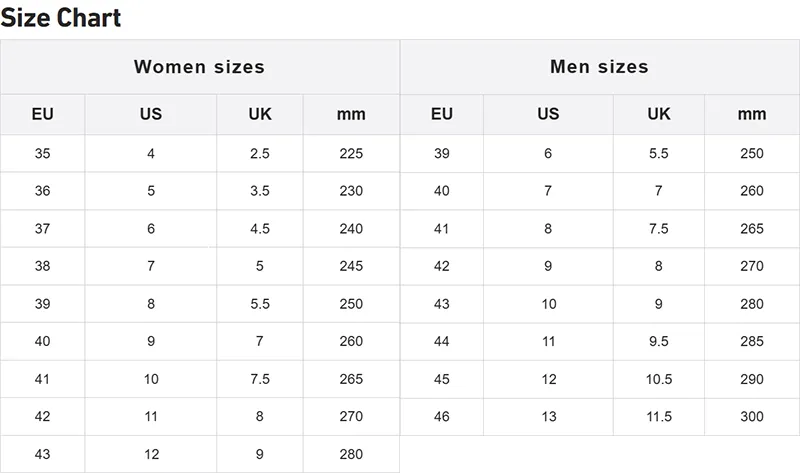Click the Size Chart title
The height and width of the screenshot is (473, 800).
[61, 17]
